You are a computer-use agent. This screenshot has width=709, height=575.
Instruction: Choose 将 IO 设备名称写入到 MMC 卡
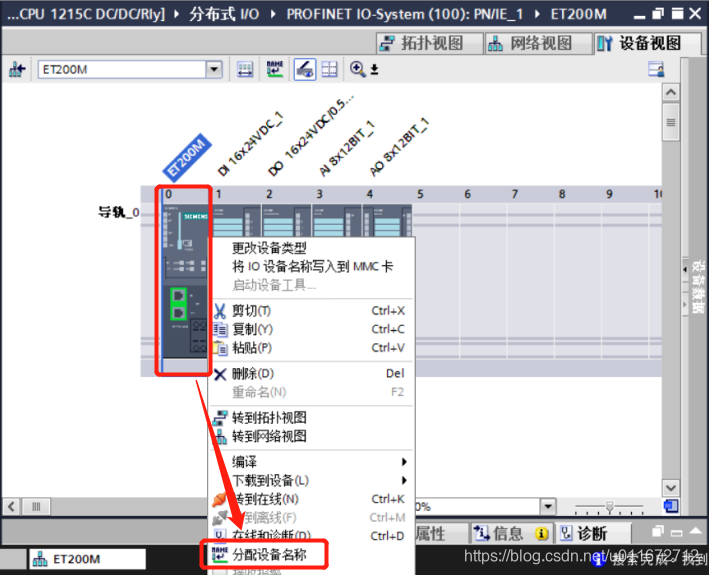(312, 267)
